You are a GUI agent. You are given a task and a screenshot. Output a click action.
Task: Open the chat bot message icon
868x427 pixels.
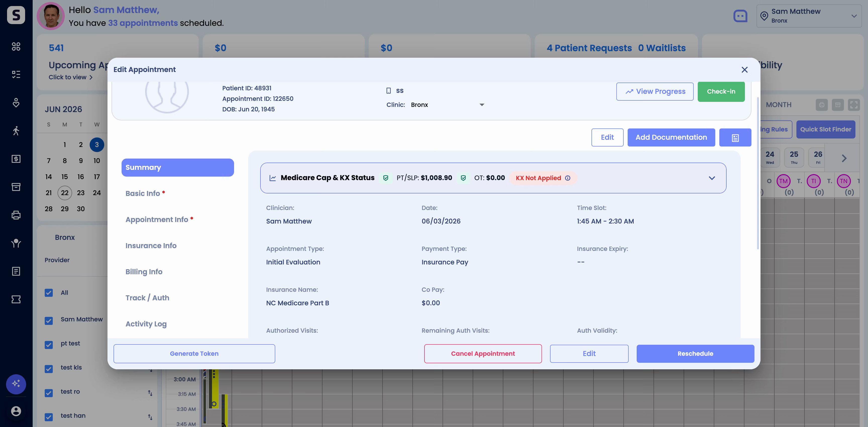pos(740,16)
